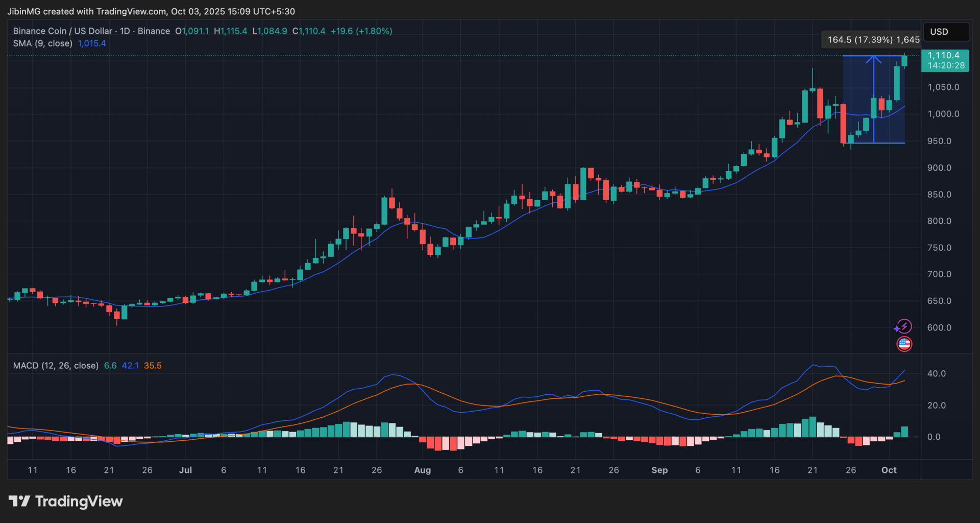Click the "600.0" price axis label
This screenshot has width=980, height=523.
point(939,327)
